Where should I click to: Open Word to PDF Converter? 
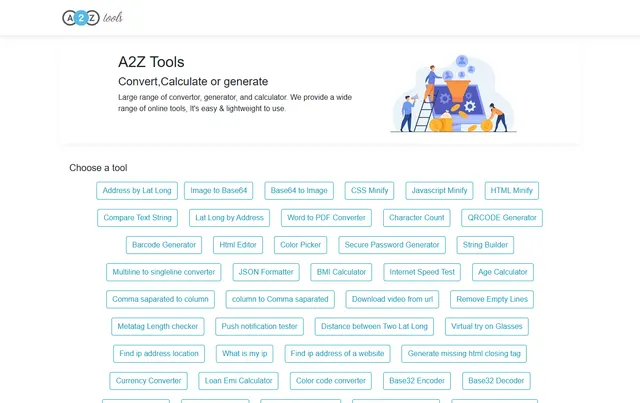pos(326,218)
